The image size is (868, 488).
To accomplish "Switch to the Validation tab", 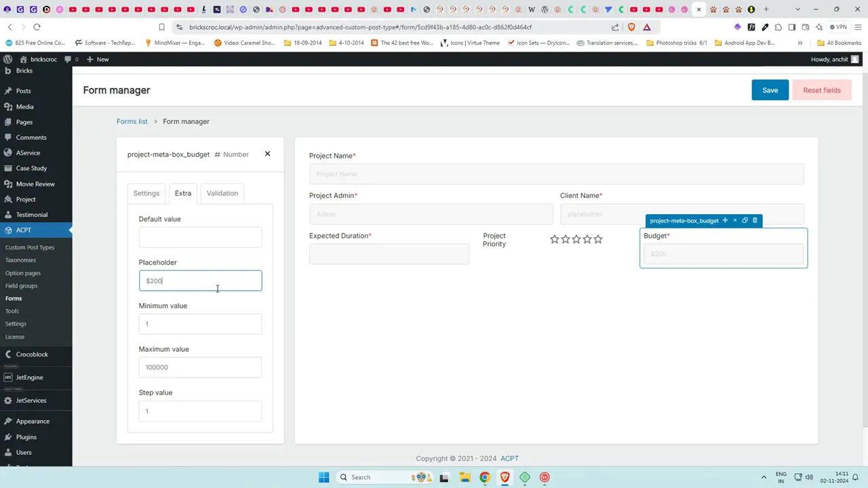I will click(x=222, y=193).
